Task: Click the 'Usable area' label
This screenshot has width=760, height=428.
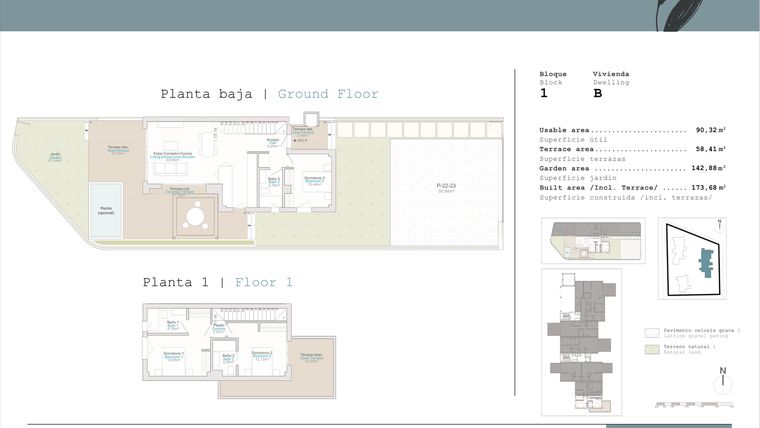Action: click(564, 130)
